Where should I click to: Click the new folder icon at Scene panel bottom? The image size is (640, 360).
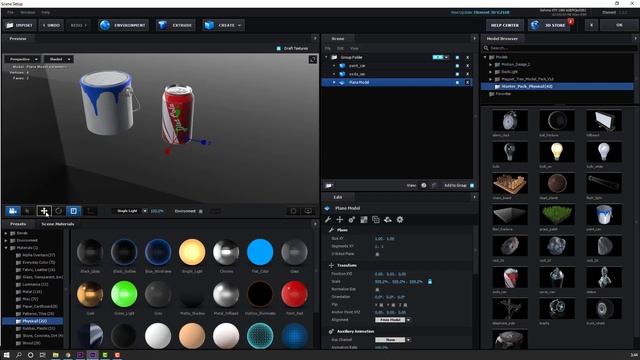coord(329,185)
